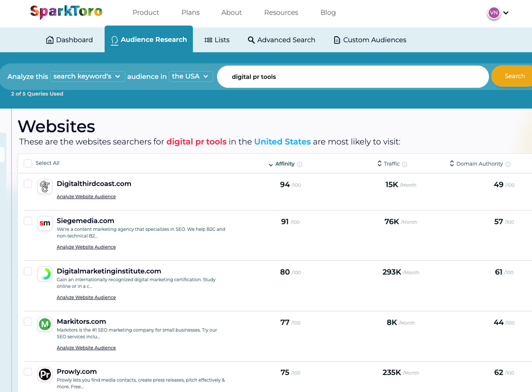532x392 pixels.
Task: Open the Custom Audiences tab
Action: pos(370,40)
